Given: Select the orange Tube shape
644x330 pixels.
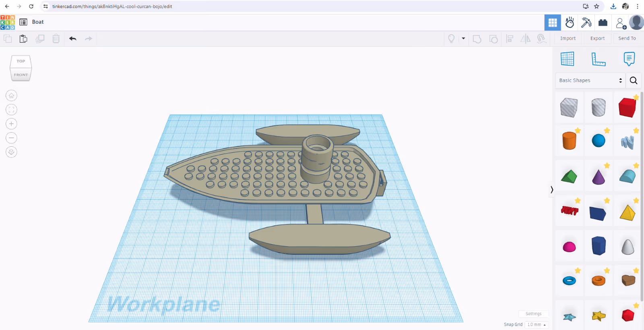Looking at the screenshot, I should click(x=599, y=280).
